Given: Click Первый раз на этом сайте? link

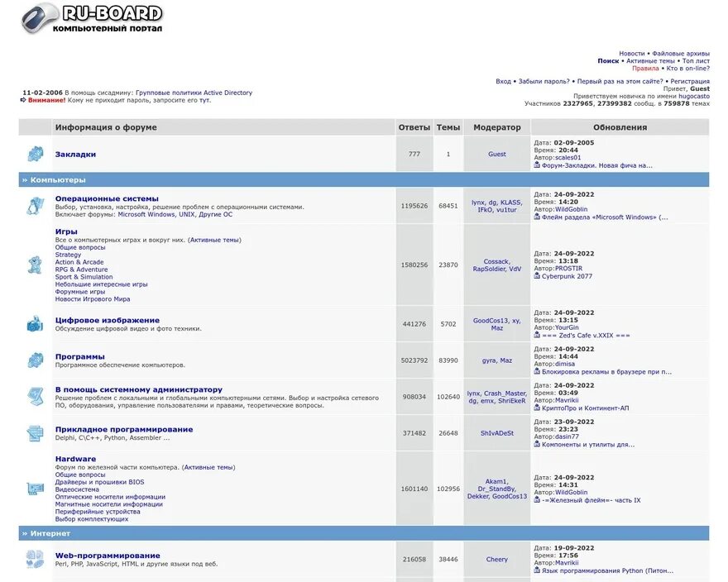Looking at the screenshot, I should (620, 81).
